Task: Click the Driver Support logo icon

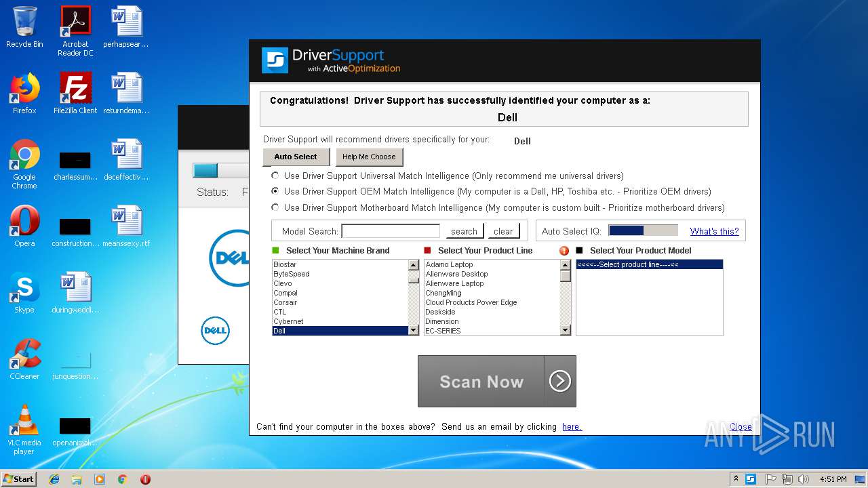Action: [x=275, y=60]
